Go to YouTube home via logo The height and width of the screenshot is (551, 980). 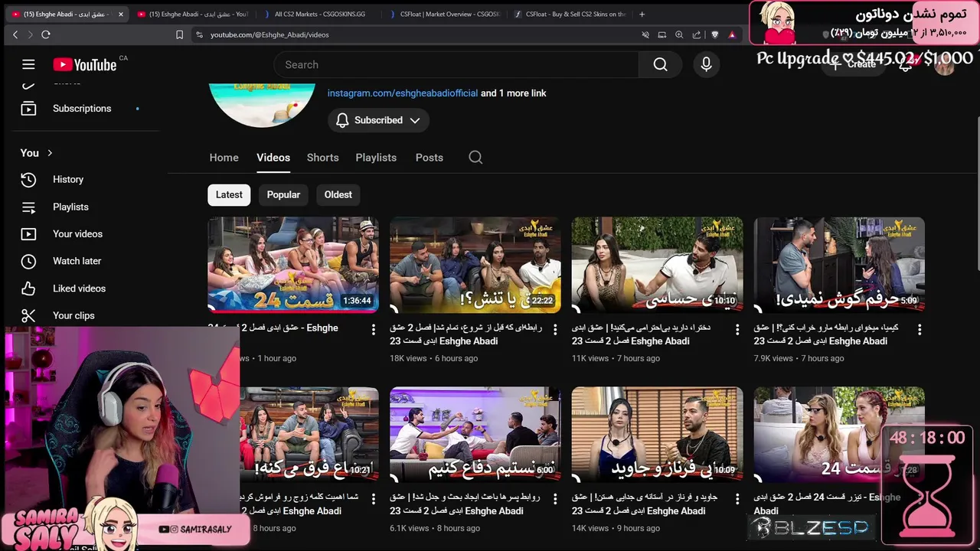[84, 65]
